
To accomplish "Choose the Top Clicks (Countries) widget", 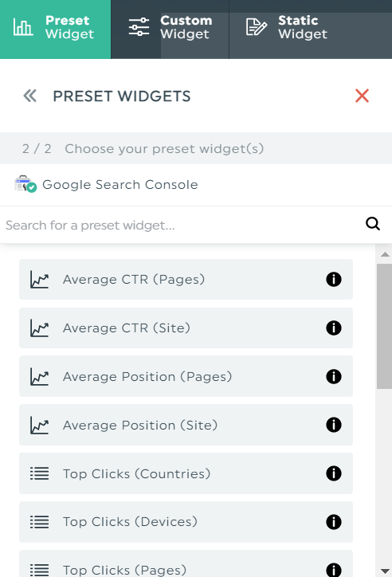I will 186,473.
